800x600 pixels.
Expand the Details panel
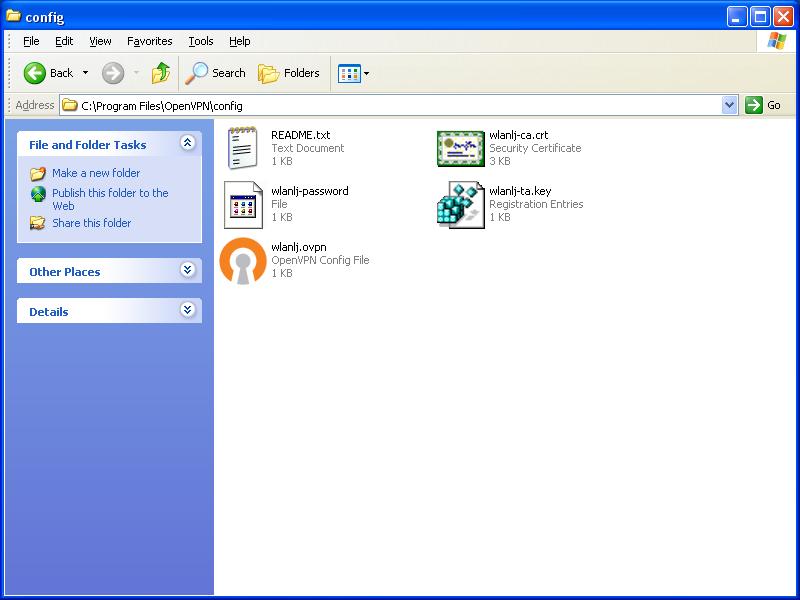tap(187, 311)
